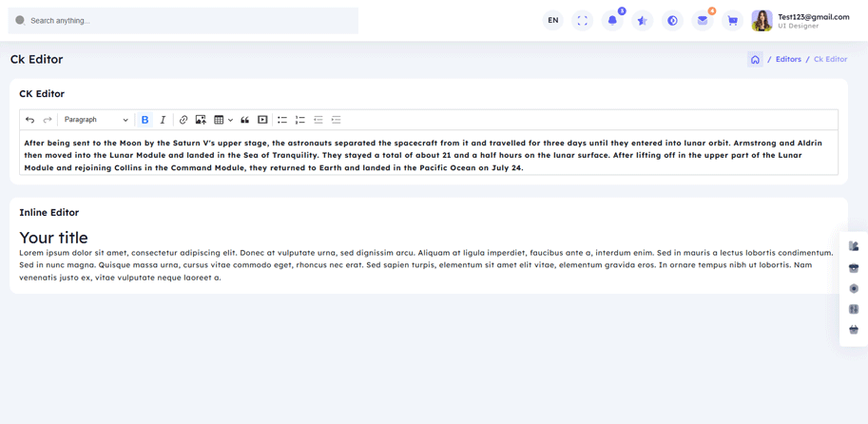
Task: Click the Search anything input field
Action: coord(190,20)
